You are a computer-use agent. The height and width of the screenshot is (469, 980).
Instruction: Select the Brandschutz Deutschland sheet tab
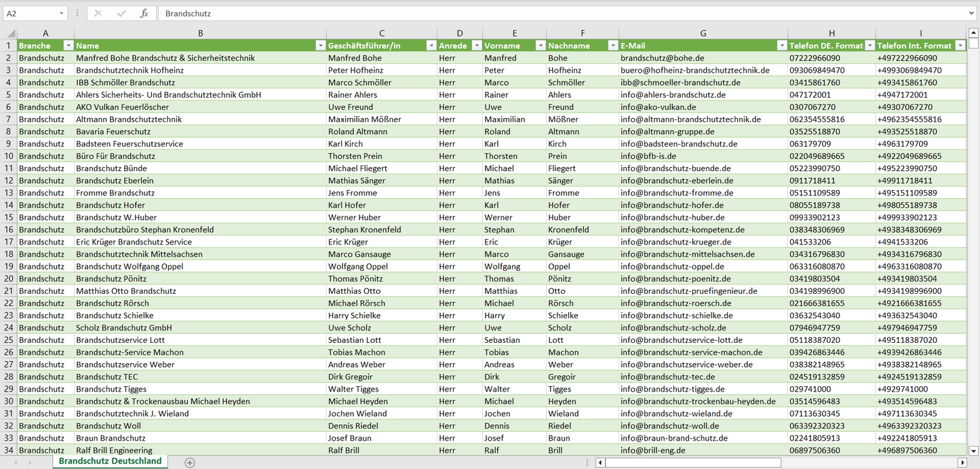point(110,461)
